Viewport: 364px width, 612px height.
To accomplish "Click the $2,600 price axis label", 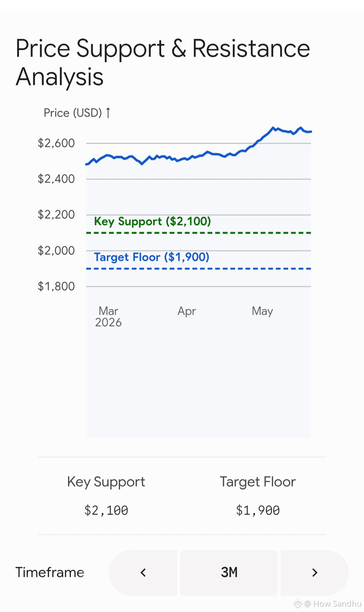I will (x=56, y=143).
